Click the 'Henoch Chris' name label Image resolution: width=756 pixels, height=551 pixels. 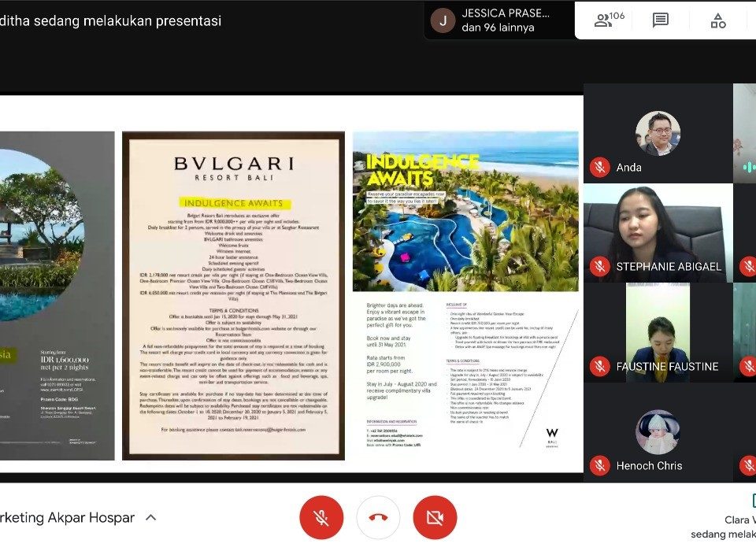(x=649, y=466)
